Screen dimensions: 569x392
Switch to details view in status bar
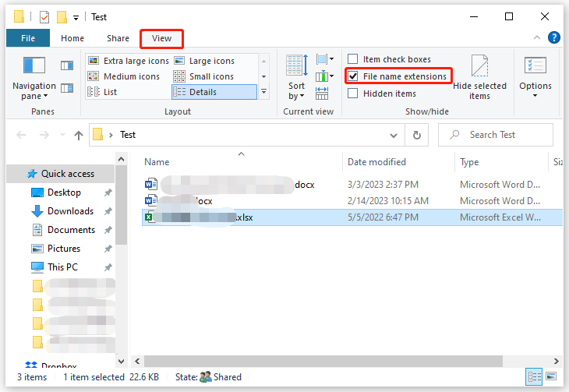(x=534, y=376)
